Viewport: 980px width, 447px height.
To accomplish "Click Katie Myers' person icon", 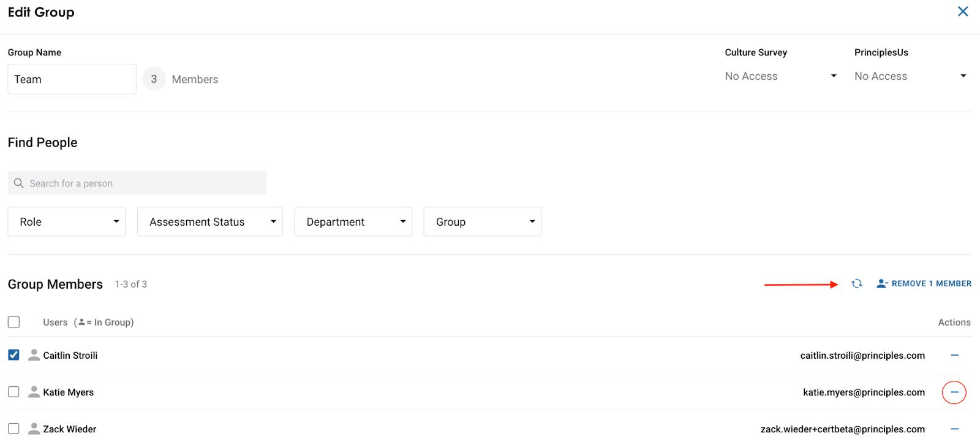I will (34, 392).
